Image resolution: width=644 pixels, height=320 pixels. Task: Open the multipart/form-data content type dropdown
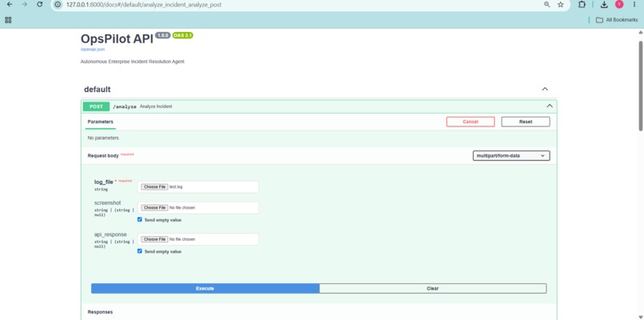pyautogui.click(x=511, y=156)
